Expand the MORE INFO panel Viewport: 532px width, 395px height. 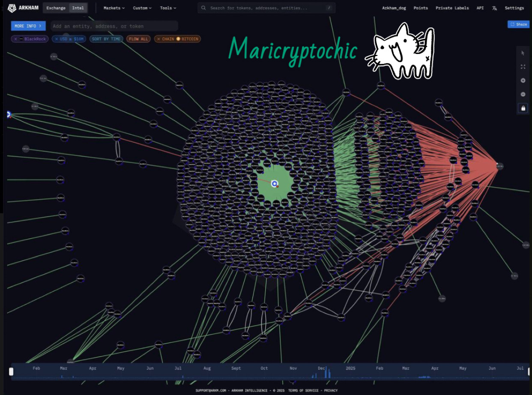coord(28,26)
